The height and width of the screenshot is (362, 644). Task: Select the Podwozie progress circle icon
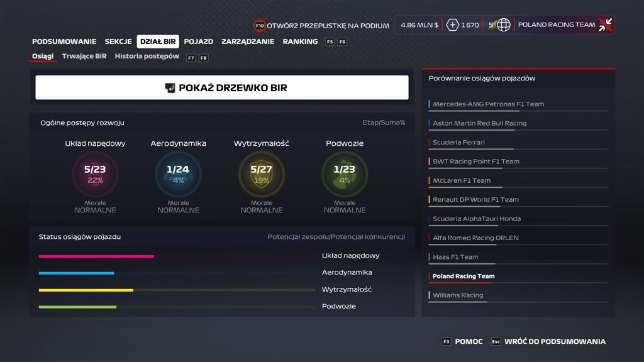(345, 174)
